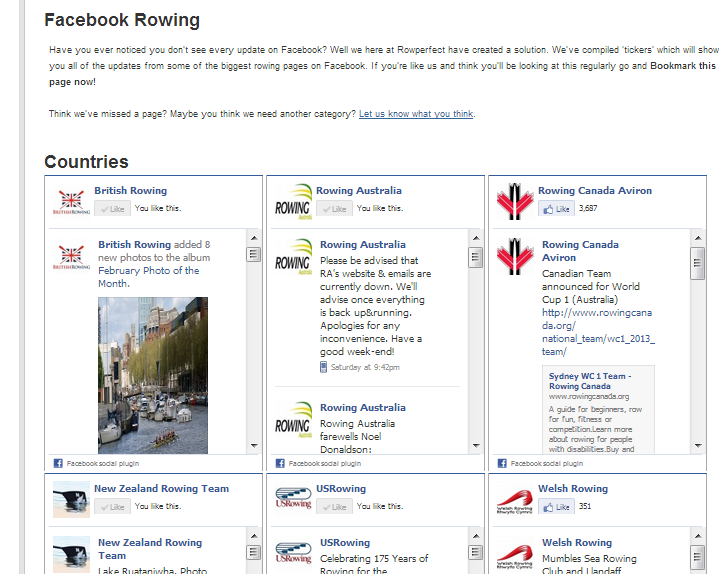Screen dimensions: 721x574
Task: Click the mobile post icon beside Saturday timestamp
Action: click(324, 367)
